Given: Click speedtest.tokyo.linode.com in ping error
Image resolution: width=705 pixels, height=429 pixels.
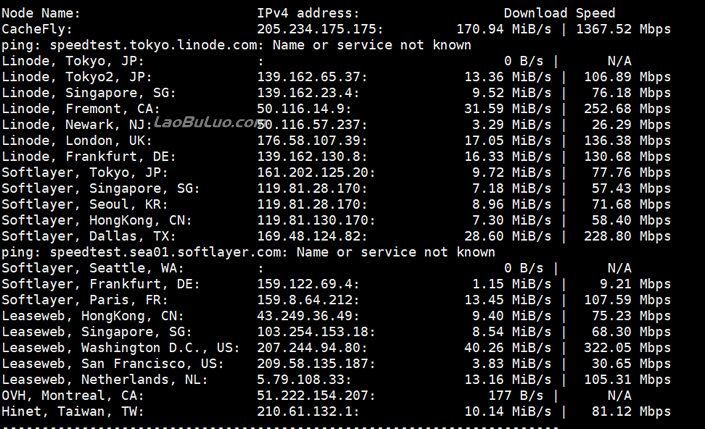Looking at the screenshot, I should tap(153, 45).
